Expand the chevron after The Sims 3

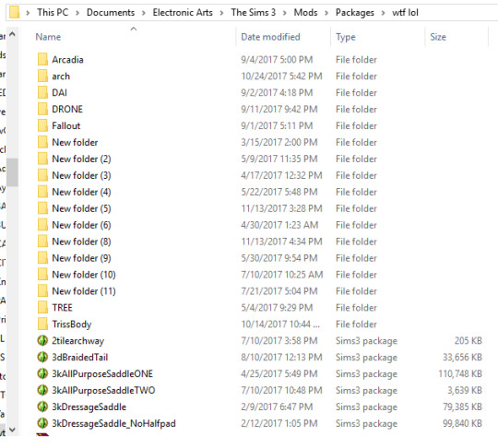285,13
